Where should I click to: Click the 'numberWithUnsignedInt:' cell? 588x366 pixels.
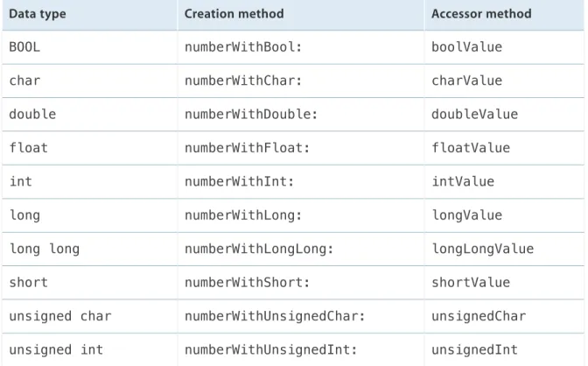301,350
